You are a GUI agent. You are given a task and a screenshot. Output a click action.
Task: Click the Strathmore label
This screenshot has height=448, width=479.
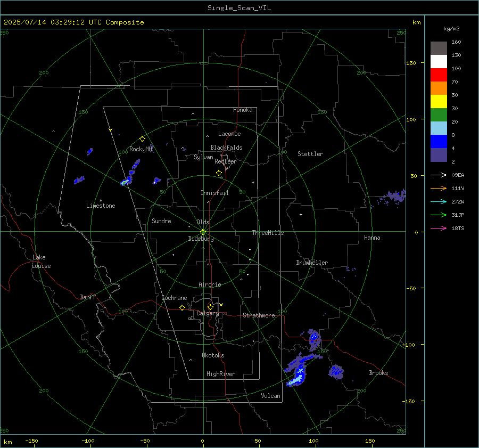[x=259, y=315]
